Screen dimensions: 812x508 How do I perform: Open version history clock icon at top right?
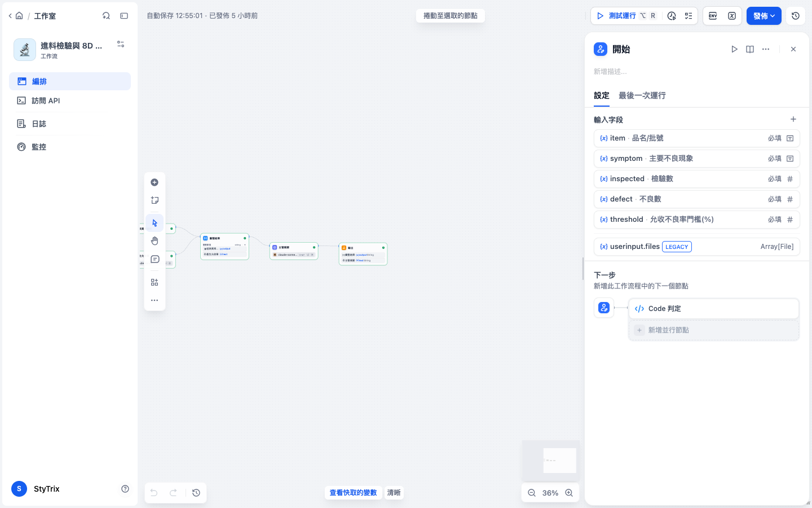(x=796, y=16)
